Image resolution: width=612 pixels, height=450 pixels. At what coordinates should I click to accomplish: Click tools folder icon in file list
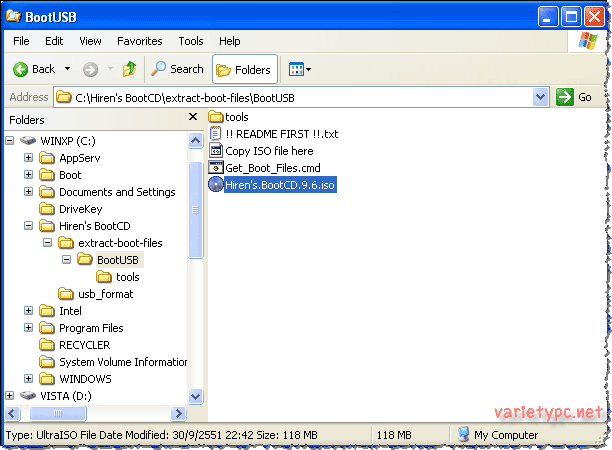216,116
